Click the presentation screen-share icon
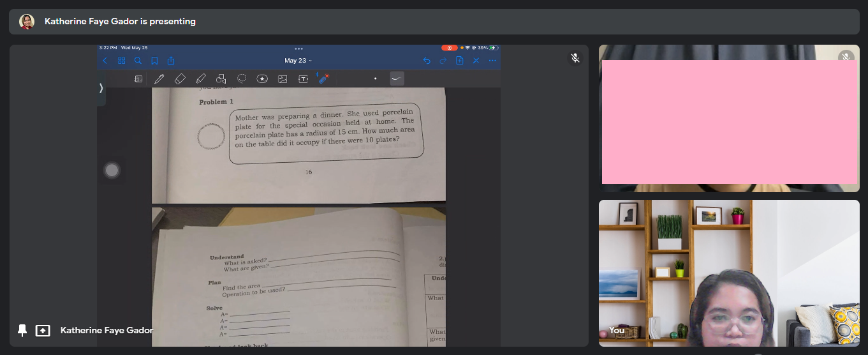The width and height of the screenshot is (868, 355). coord(43,331)
